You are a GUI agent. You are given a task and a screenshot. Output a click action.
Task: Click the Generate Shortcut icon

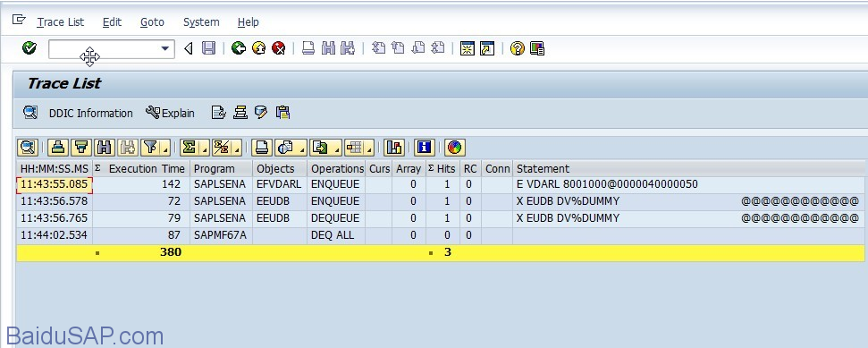click(x=487, y=48)
